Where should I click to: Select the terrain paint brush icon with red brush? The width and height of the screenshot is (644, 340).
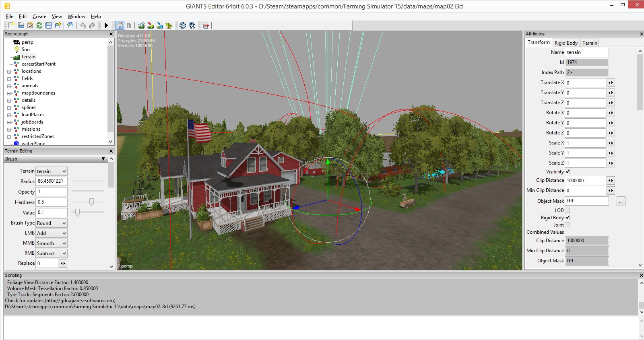(x=151, y=25)
